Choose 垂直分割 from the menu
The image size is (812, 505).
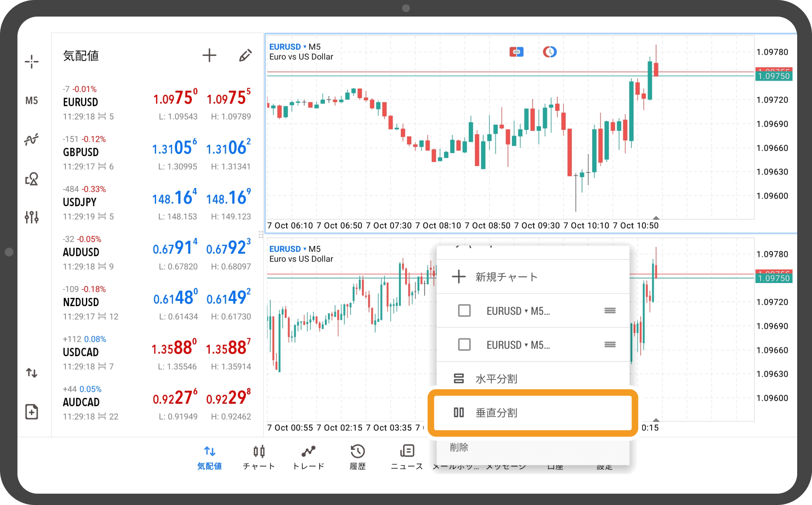tap(533, 413)
